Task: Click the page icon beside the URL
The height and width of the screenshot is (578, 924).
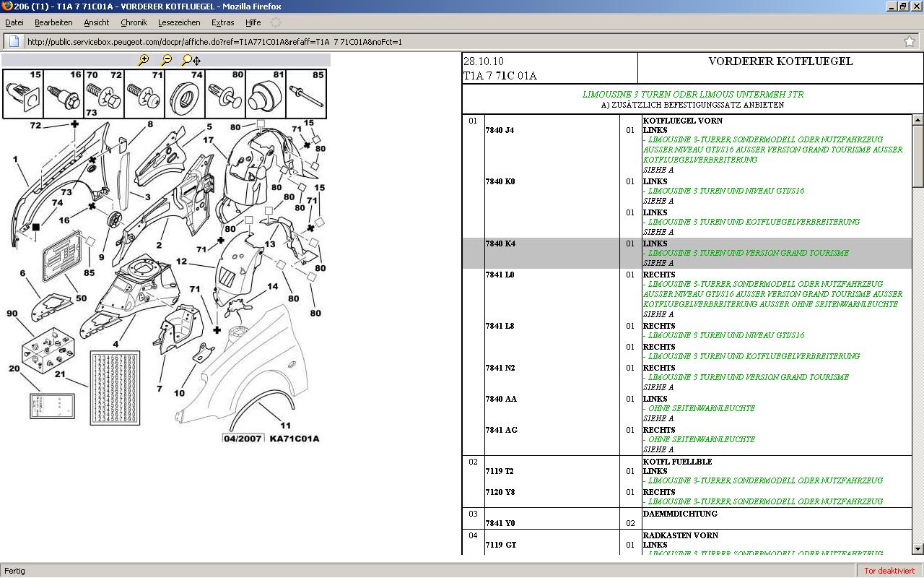Action: [14, 41]
